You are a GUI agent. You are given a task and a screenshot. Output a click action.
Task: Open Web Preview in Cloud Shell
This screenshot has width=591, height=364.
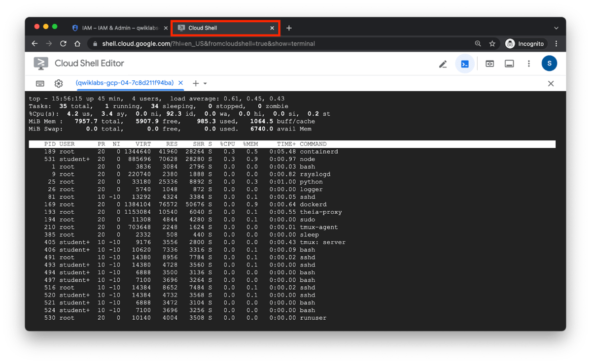(489, 64)
